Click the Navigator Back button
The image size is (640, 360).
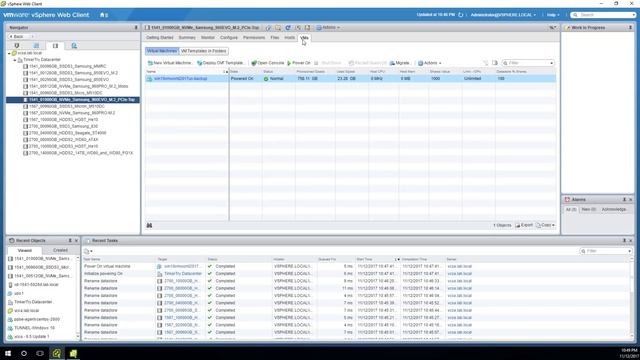(18, 36)
